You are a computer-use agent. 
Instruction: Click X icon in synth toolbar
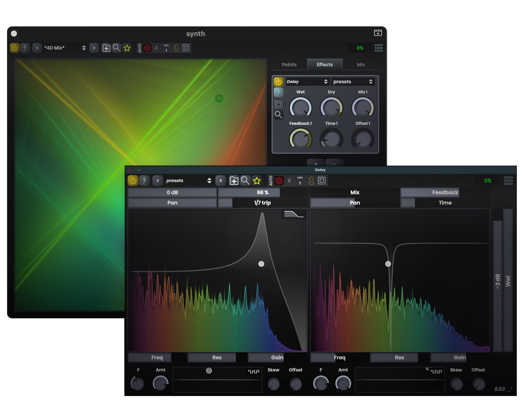coord(156,48)
